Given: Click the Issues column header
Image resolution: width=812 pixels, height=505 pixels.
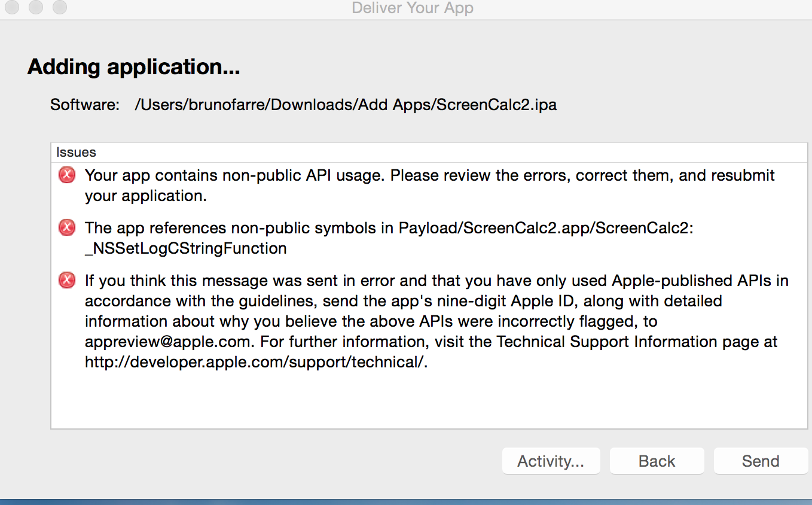Looking at the screenshot, I should click(x=77, y=152).
